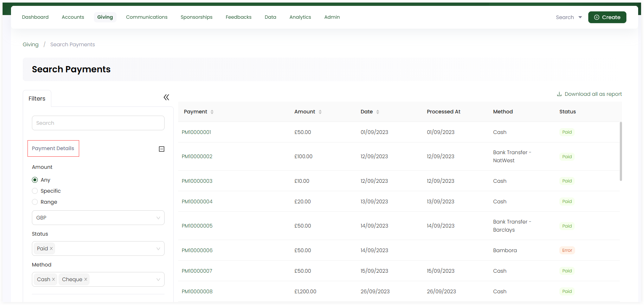Click the Bank Transfer - Barclays method cell
Viewport: 644px width, 305px height.
[x=512, y=226]
